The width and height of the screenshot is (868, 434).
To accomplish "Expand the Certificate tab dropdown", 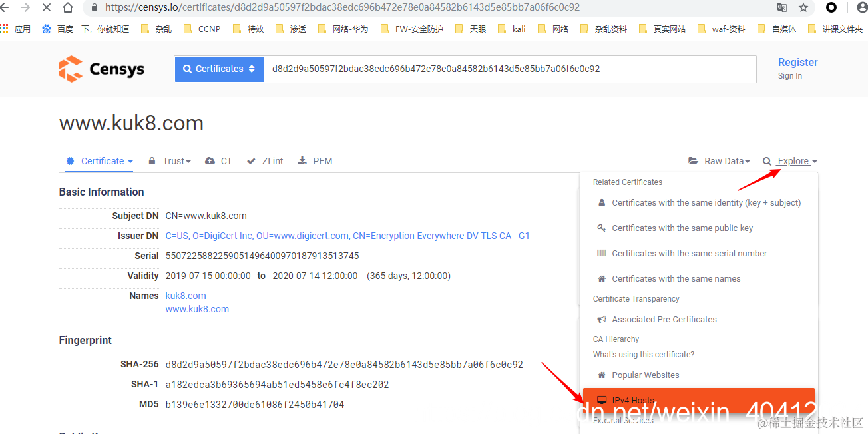I will pos(99,161).
